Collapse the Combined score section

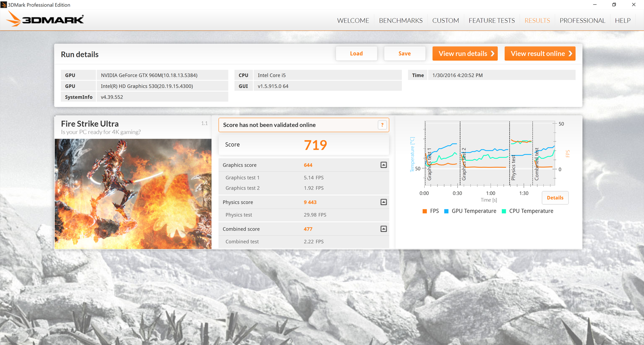(x=384, y=229)
